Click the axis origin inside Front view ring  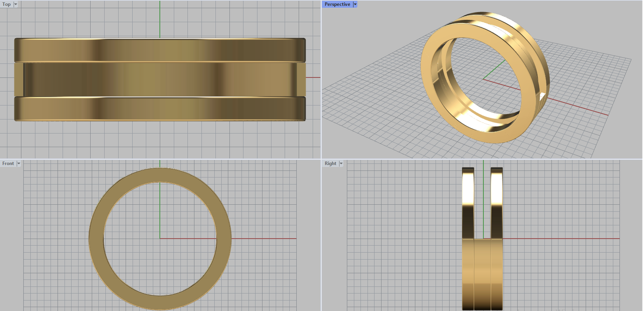[160, 238]
